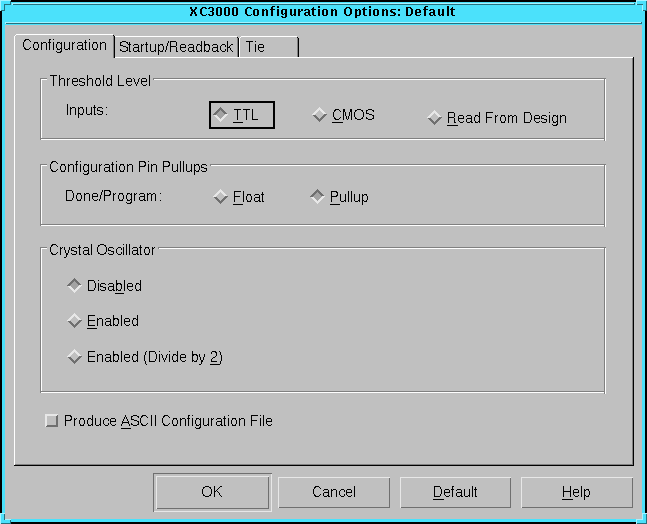Click the Inputs: label in Threshold Level
647x524 pixels.
86,109
